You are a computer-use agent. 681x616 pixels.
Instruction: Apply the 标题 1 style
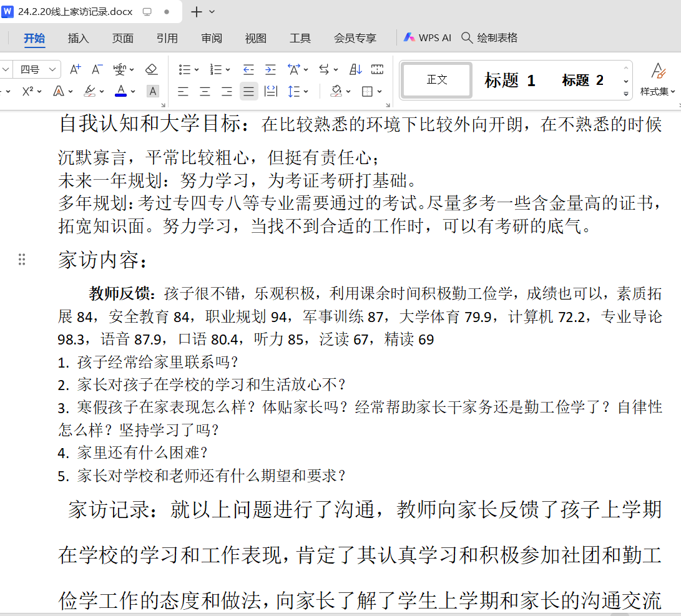510,80
